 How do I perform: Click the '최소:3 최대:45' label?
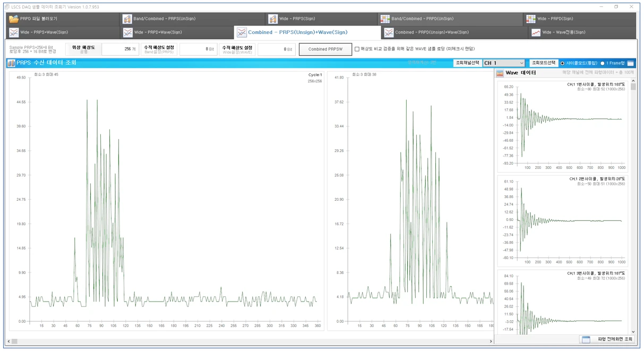pyautogui.click(x=46, y=74)
